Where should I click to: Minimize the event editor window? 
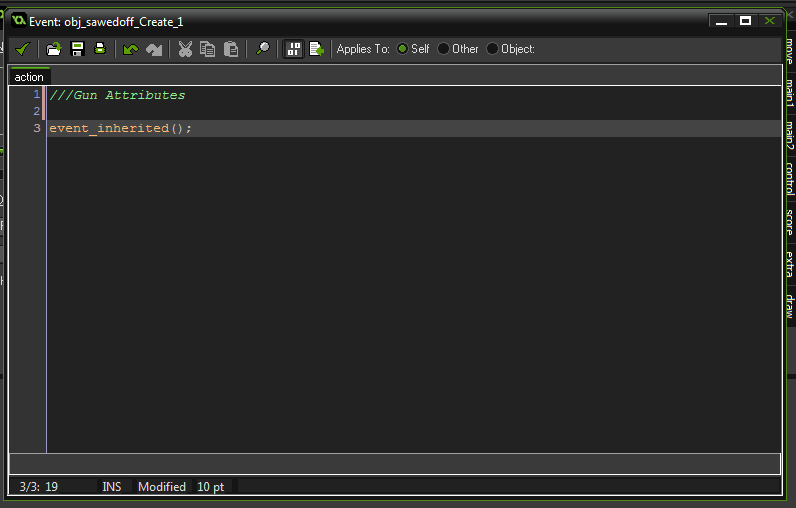pos(721,21)
